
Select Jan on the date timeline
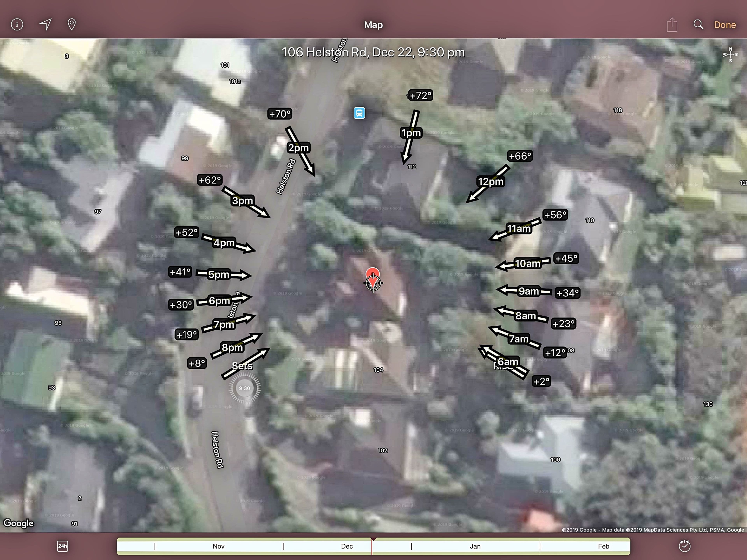pyautogui.click(x=475, y=546)
